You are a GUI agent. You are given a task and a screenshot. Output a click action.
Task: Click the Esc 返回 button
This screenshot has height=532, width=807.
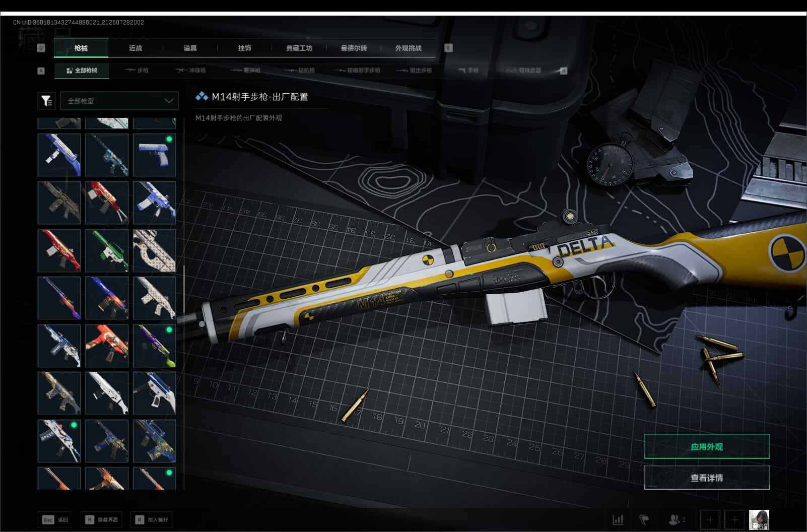55,519
